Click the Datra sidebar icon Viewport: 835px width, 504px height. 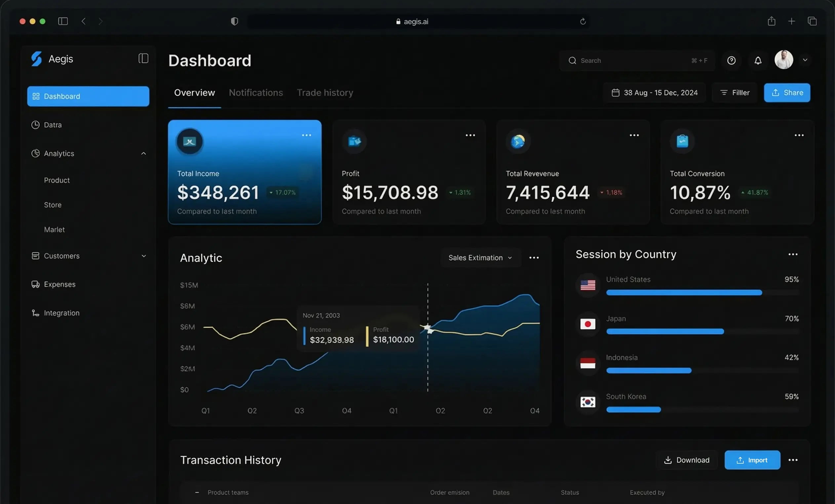click(35, 125)
